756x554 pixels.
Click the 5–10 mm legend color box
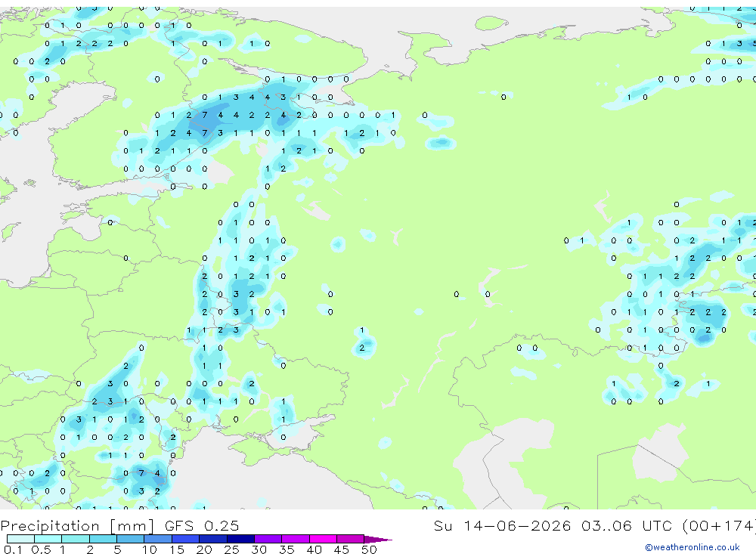(x=131, y=539)
